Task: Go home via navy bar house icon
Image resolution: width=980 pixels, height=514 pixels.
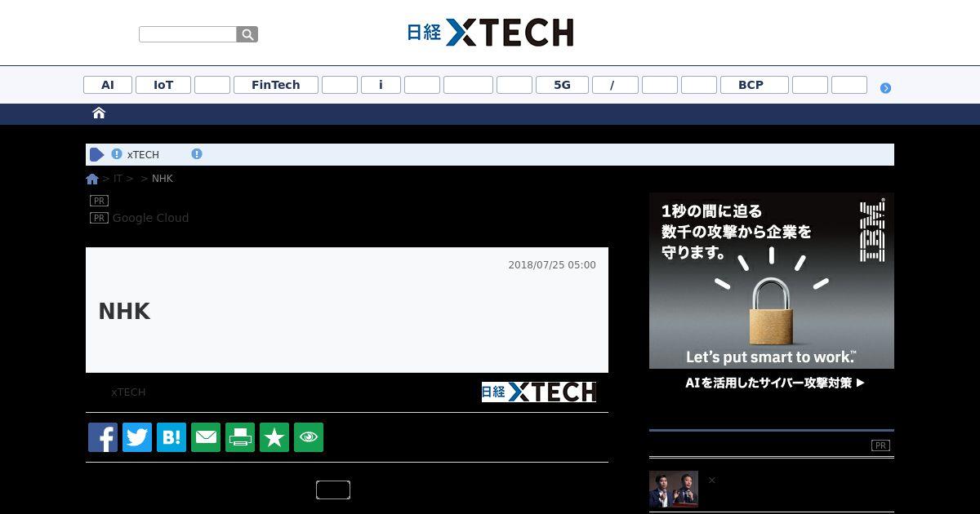Action: coord(99,113)
